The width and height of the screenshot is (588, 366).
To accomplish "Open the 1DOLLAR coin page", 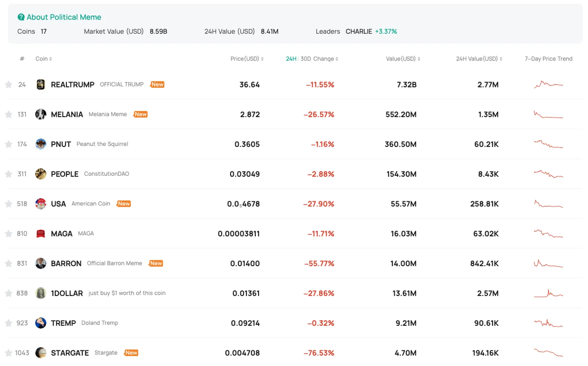I will (x=67, y=293).
